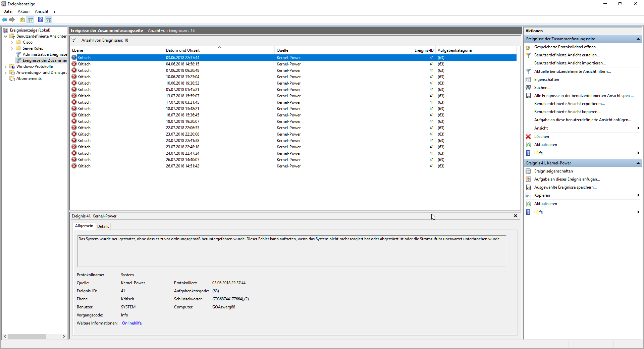Screen dimensions: 644x349
Task: Click critical error icon of 04.06.2018 14:58:15 event
Action: (74, 64)
